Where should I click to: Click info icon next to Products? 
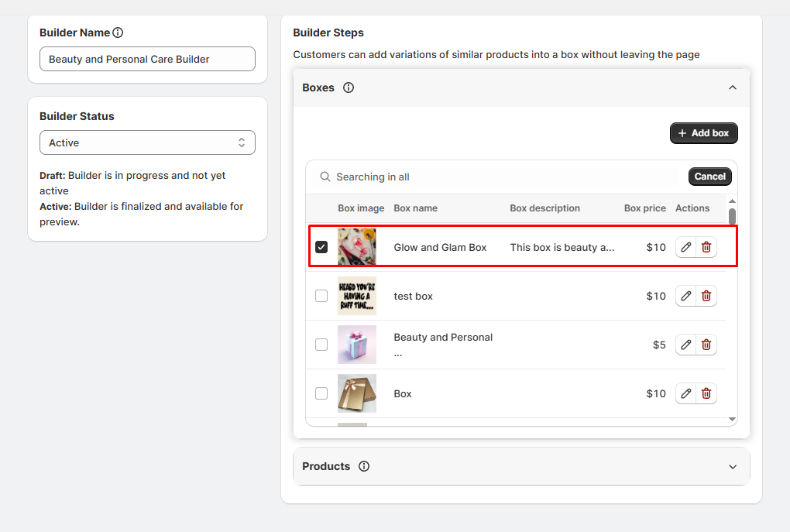click(364, 466)
